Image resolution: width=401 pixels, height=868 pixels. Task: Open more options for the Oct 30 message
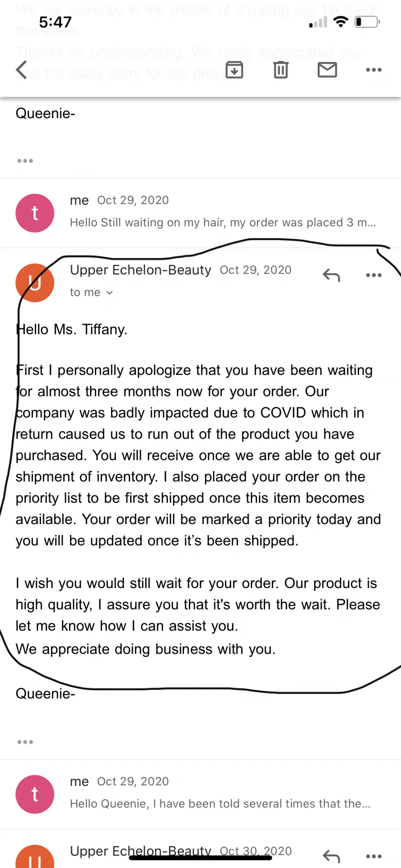click(x=373, y=856)
